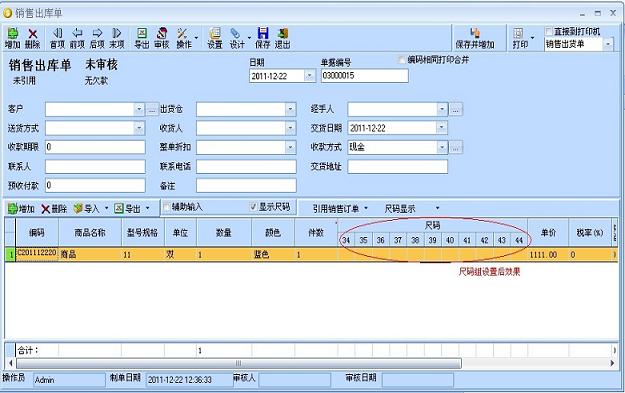Expand the 打印 dropdown arrow
This screenshot has width=625, height=393.
click(x=533, y=38)
